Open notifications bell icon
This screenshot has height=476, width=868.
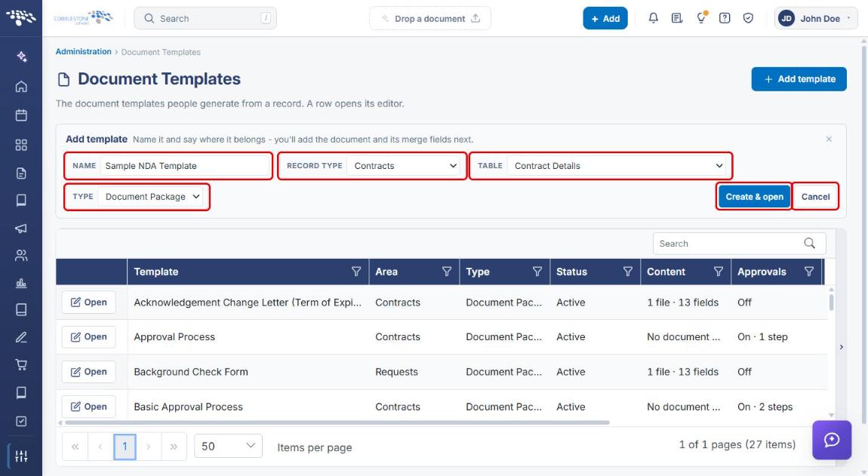pos(653,18)
